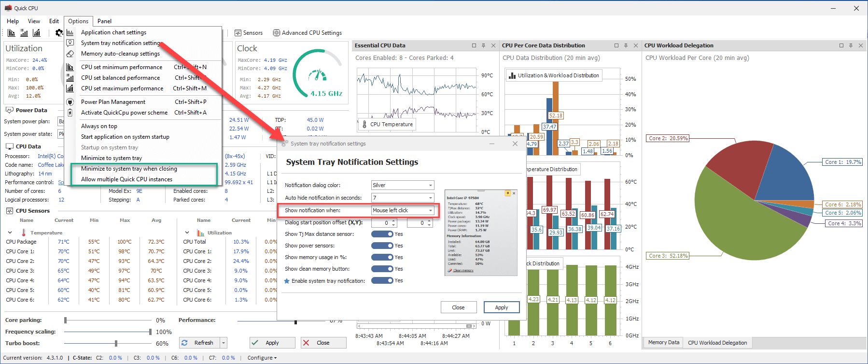Switch to the Memory Data tab

663,342
